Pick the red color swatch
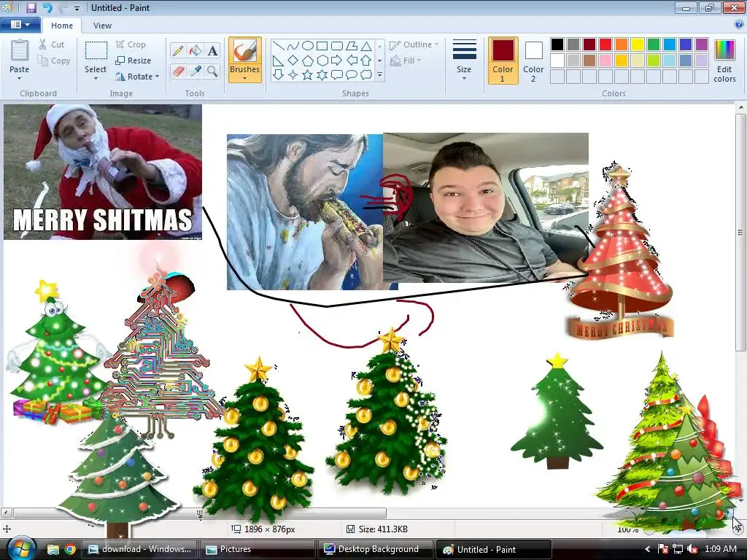Viewport: 747px width, 560px height. point(605,44)
